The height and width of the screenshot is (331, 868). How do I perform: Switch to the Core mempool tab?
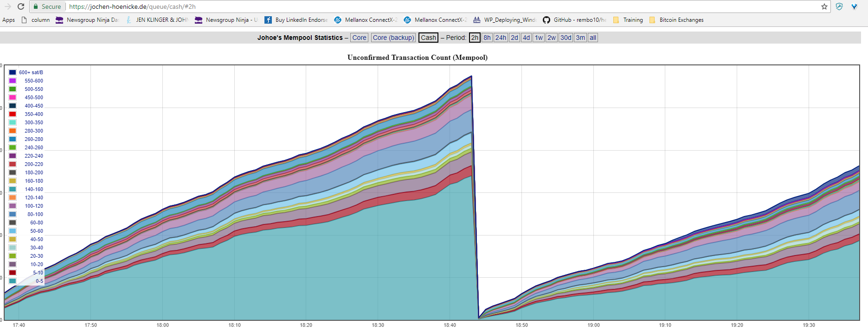pyautogui.click(x=359, y=38)
